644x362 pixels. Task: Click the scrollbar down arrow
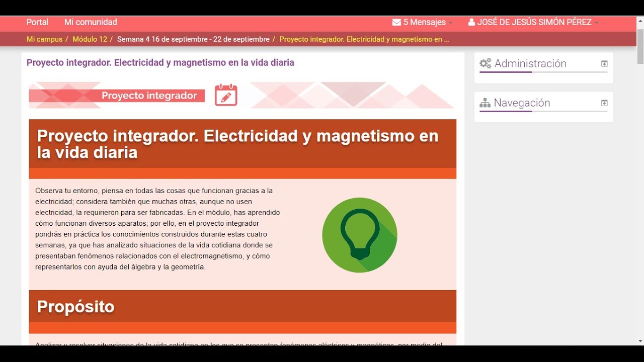[640, 341]
